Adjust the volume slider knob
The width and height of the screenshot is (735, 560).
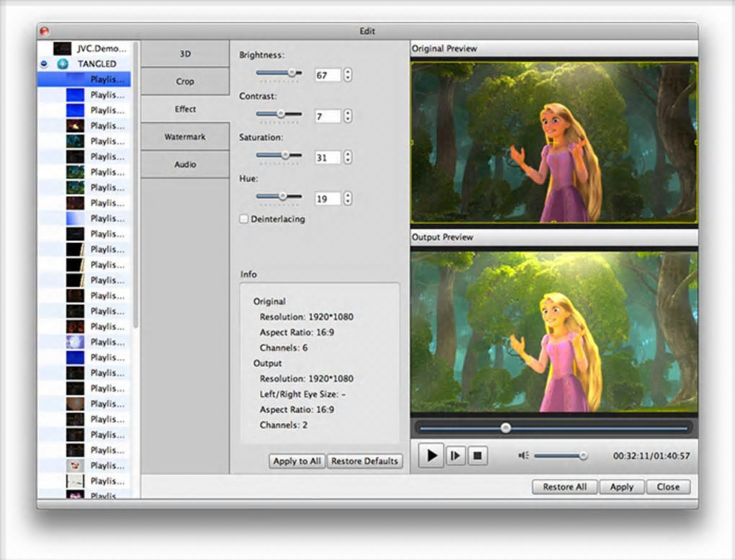(583, 455)
